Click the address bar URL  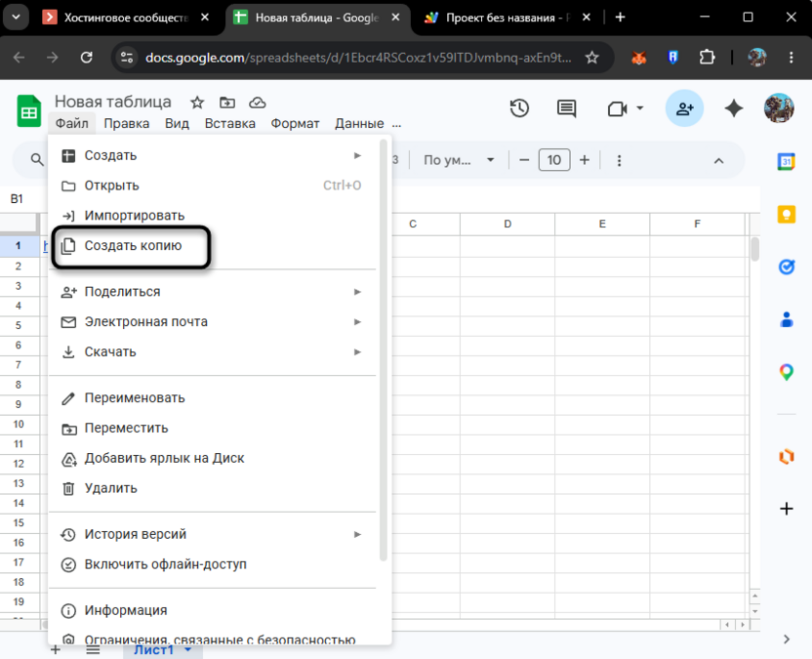coord(358,58)
